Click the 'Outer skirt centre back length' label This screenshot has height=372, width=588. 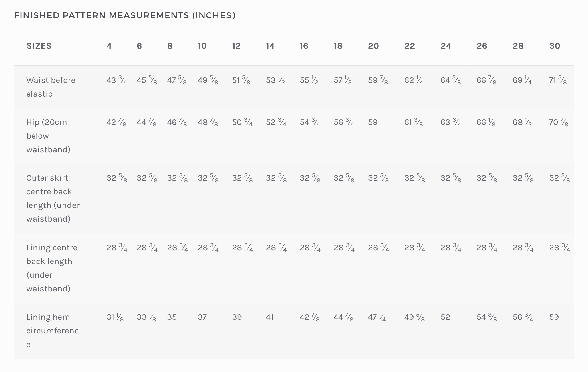[x=53, y=198]
